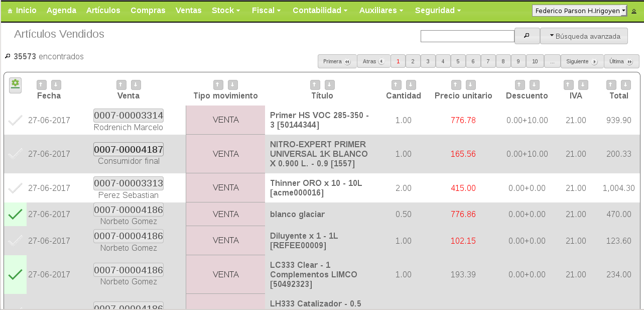Open sale 0007-00003314 link
Image resolution: width=644 pixels, height=310 pixels.
tap(128, 116)
